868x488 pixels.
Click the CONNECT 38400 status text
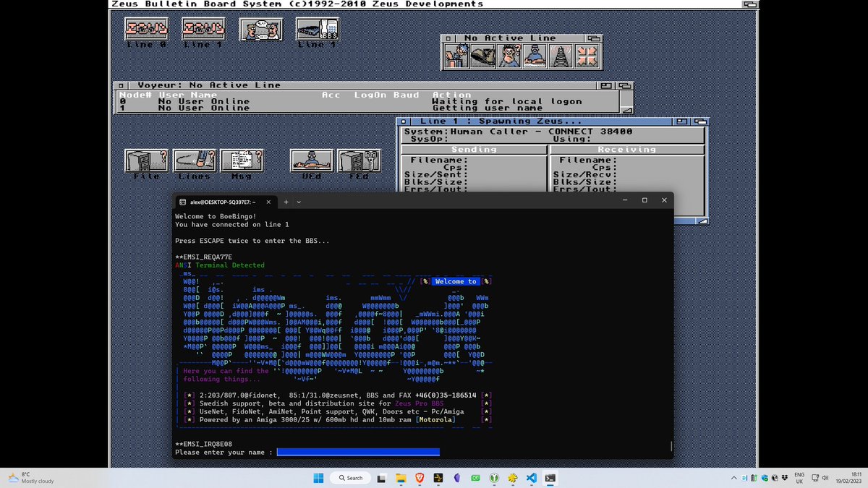tap(590, 132)
